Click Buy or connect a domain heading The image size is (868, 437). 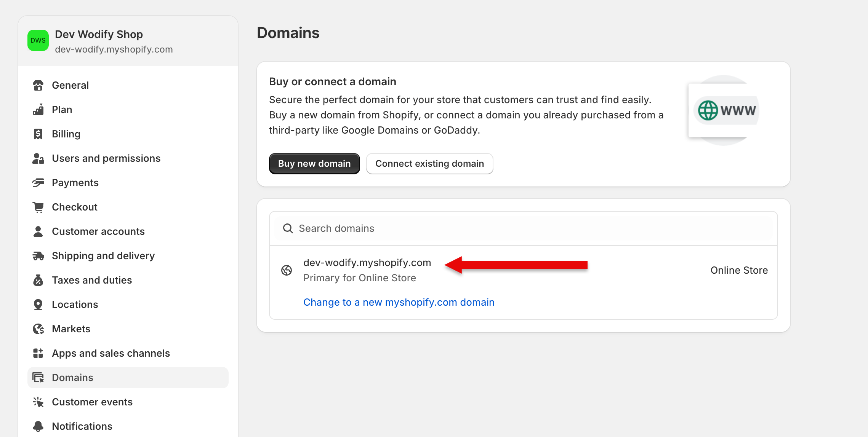[x=333, y=81]
